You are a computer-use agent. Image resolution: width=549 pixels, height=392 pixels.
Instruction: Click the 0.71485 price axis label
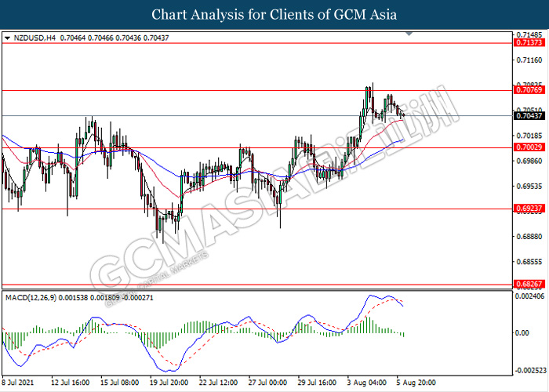click(530, 34)
